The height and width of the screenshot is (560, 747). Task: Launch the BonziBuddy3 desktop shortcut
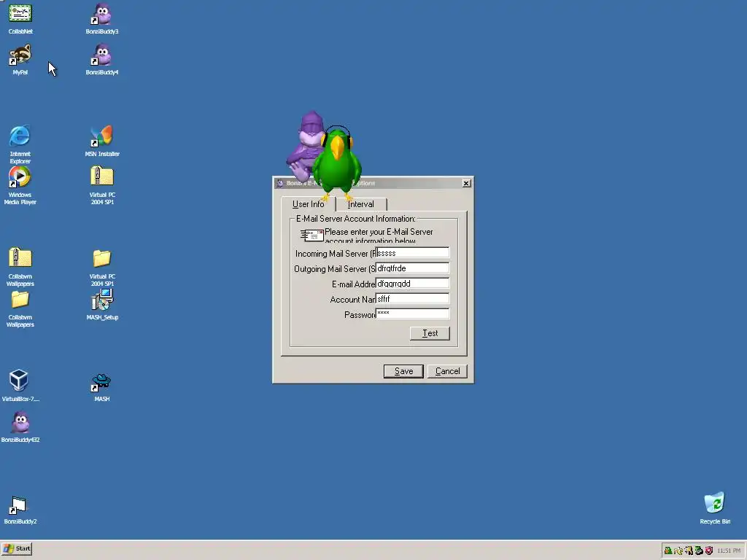click(x=102, y=19)
